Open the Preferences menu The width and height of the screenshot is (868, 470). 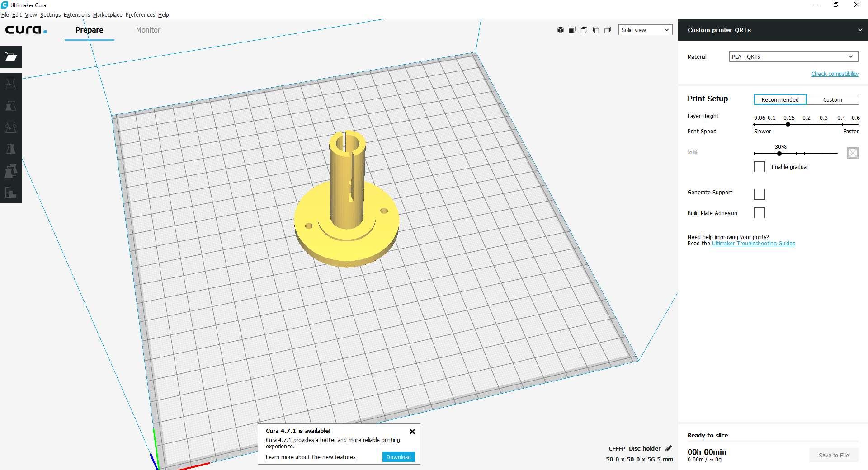click(x=140, y=14)
